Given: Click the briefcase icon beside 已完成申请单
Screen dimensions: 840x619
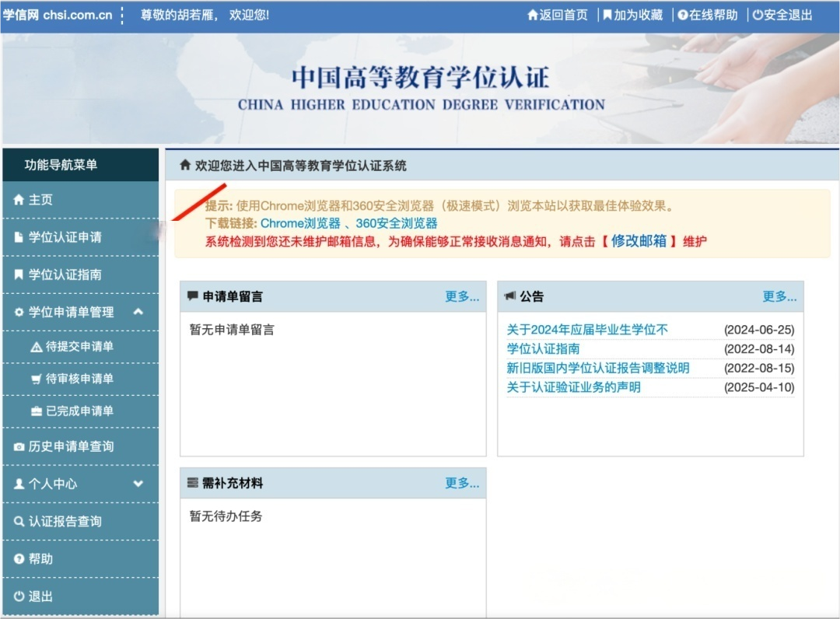Looking at the screenshot, I should coord(36,411).
